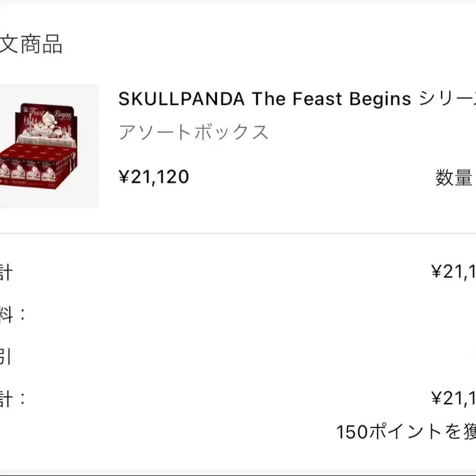476x476 pixels.
Task: Click the 数量 quantity label
Action: coord(454,177)
